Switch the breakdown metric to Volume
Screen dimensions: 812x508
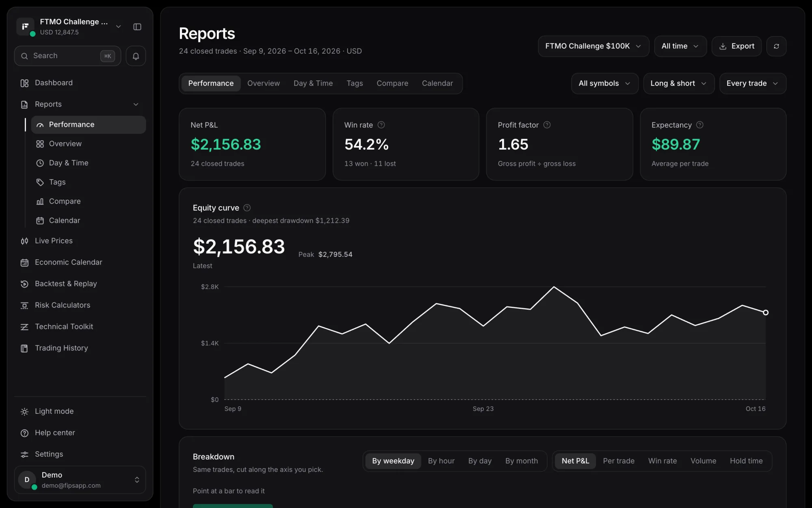point(703,461)
